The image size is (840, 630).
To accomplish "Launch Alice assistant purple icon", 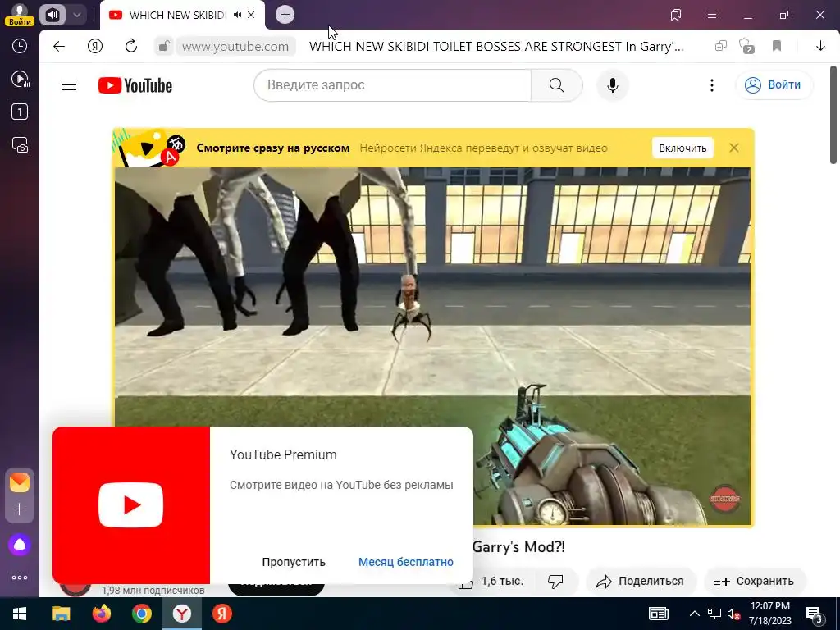I will pyautogui.click(x=20, y=545).
